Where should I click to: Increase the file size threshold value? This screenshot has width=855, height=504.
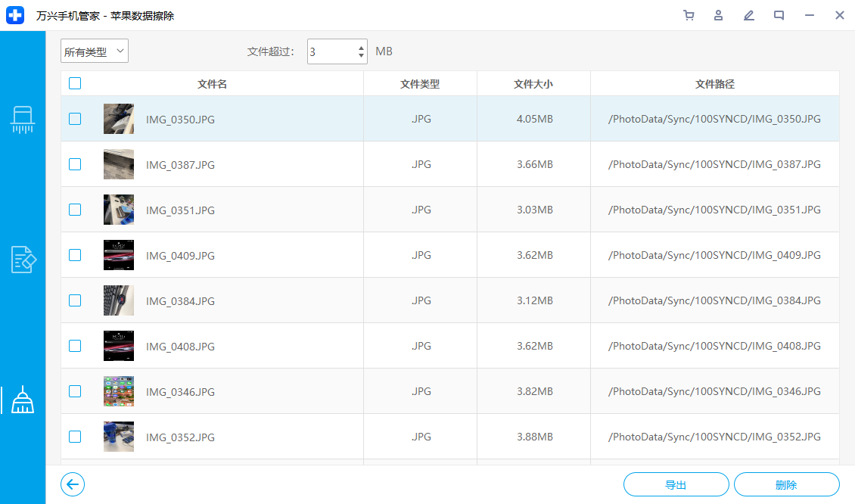point(361,47)
